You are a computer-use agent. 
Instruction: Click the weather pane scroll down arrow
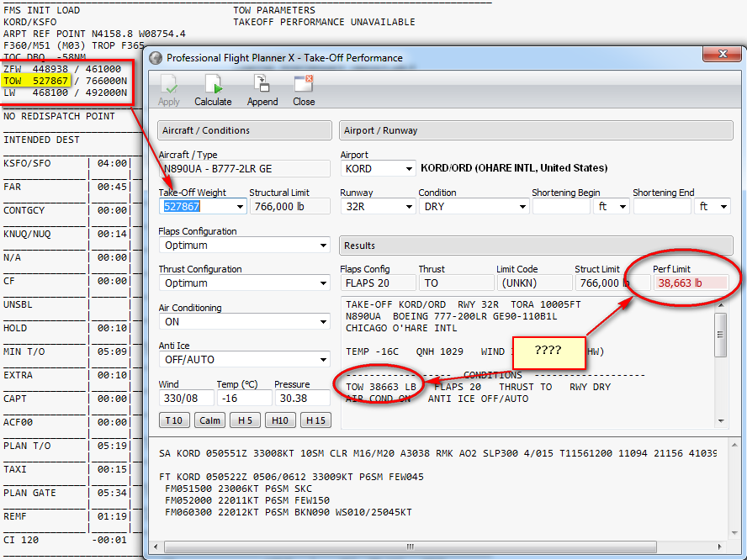tap(734, 533)
